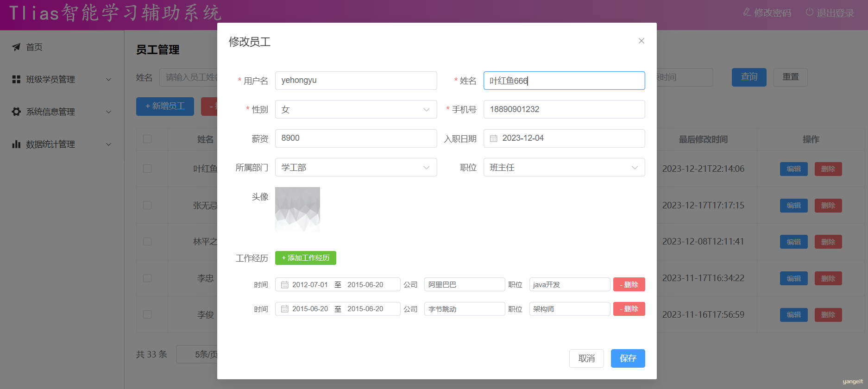
Task: Click the avatar image thumbnail
Action: tap(297, 209)
